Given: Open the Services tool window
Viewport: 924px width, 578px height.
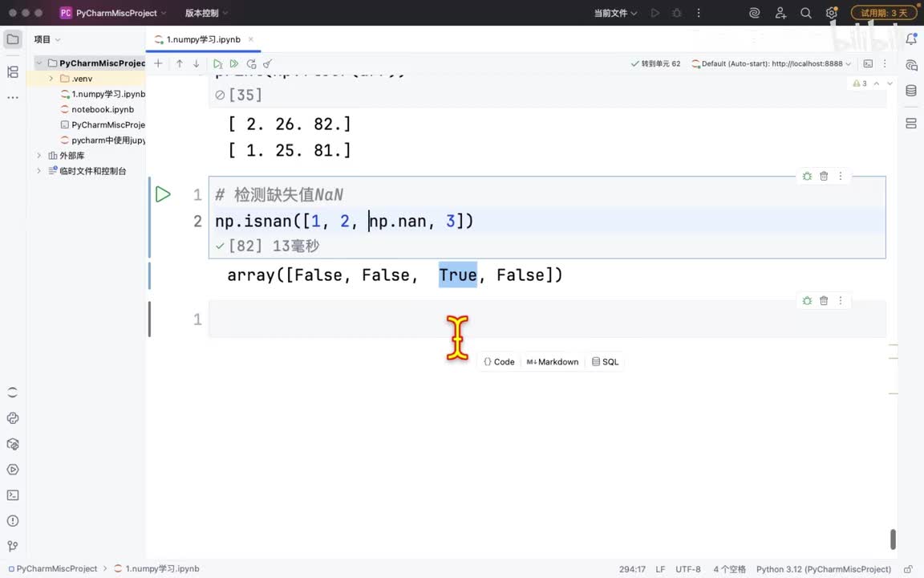Looking at the screenshot, I should 12,470.
